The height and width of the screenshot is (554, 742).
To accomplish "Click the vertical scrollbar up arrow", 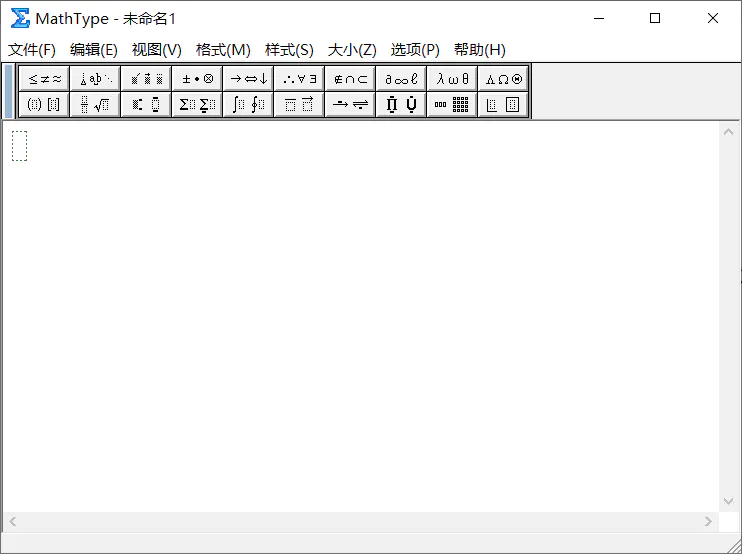I will [728, 132].
